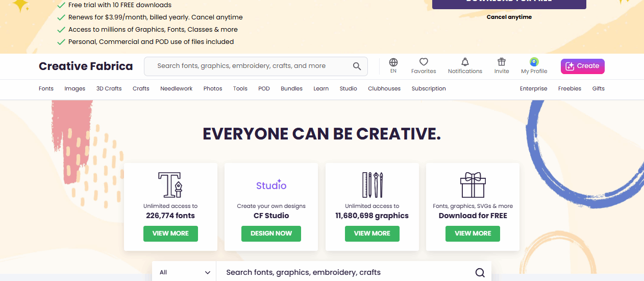Click the pink Create button
The image size is (644, 281).
(x=583, y=66)
